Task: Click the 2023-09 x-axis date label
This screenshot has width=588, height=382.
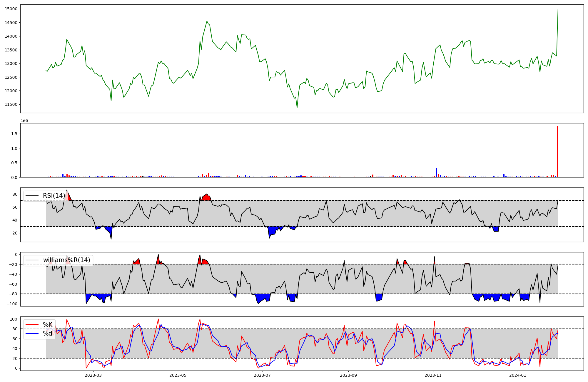Action: [348, 375]
